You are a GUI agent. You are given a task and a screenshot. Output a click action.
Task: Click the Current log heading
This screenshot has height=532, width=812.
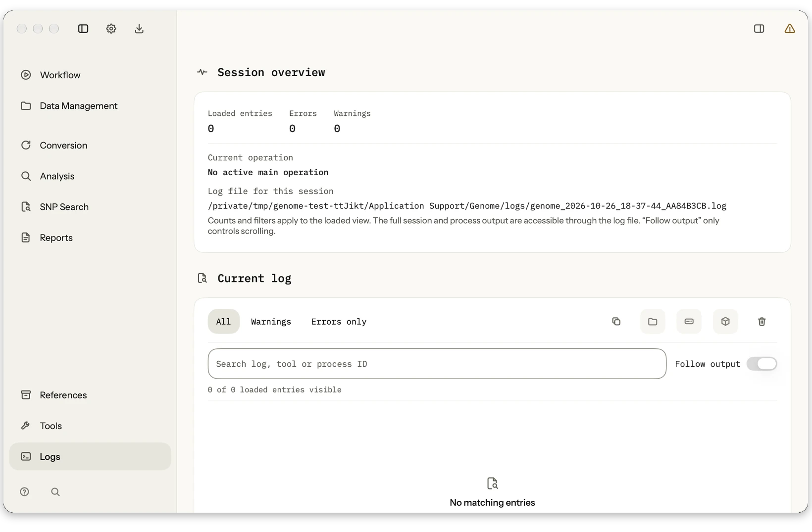click(x=254, y=278)
